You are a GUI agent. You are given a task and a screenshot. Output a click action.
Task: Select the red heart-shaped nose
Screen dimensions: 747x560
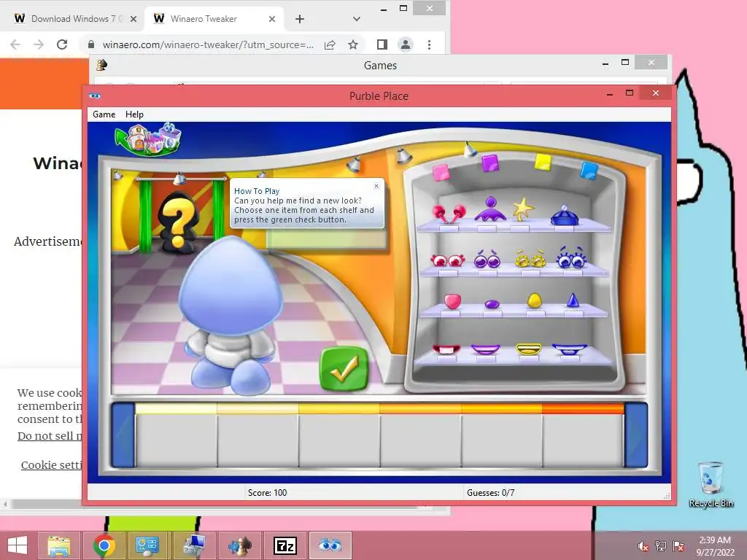452,301
